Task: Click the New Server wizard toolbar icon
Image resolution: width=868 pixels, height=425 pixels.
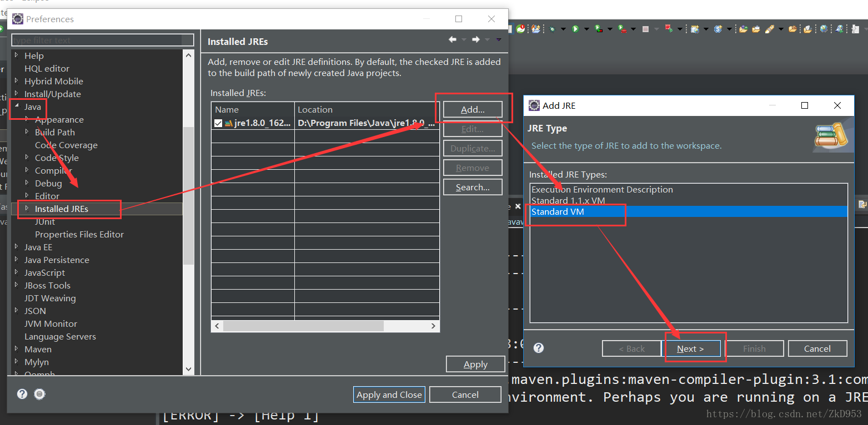Action: click(x=694, y=29)
